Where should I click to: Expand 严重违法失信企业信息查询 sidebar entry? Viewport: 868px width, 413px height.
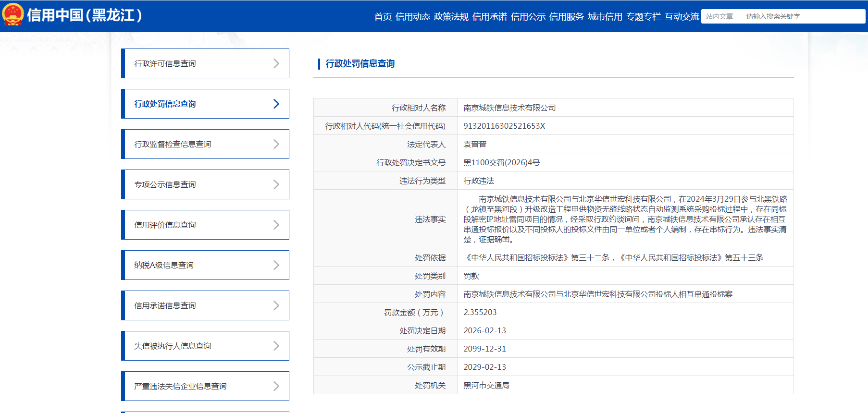click(276, 386)
